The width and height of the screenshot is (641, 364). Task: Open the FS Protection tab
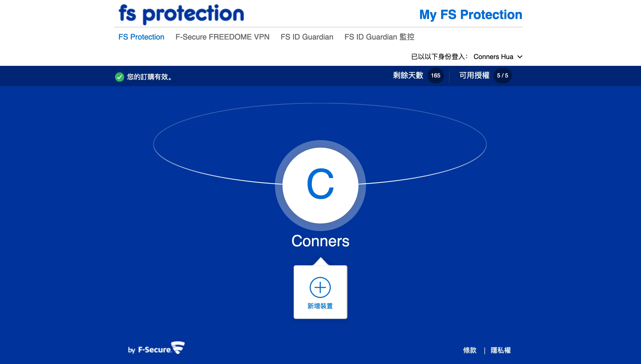click(x=141, y=37)
